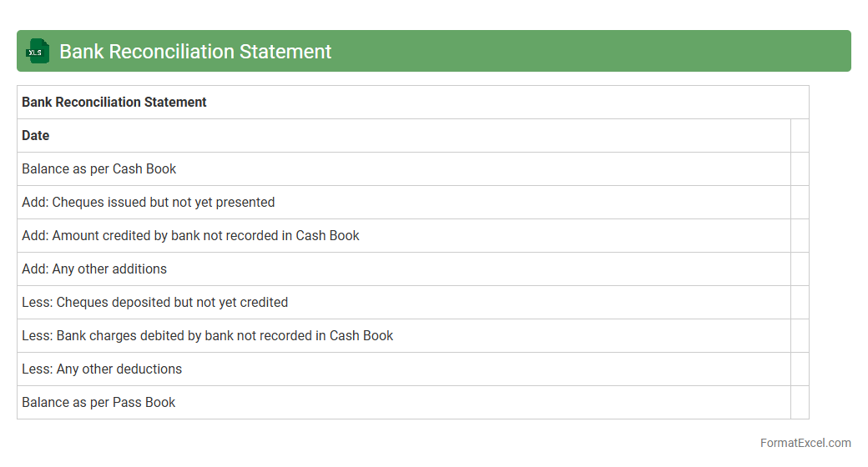Image resolution: width=868 pixels, height=467 pixels.
Task: Click value cell for Cheques deposited not credited
Action: tap(800, 303)
